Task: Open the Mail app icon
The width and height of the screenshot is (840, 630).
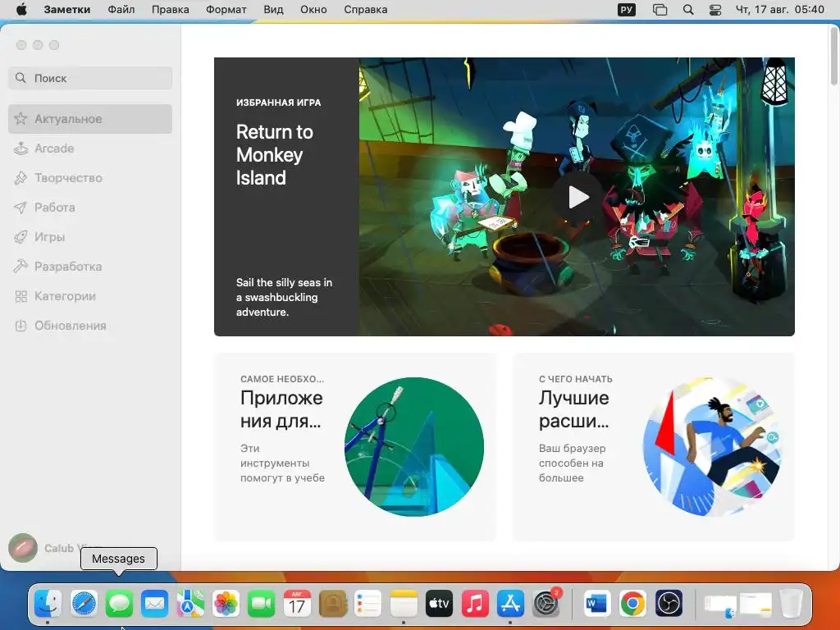Action: pos(155,604)
